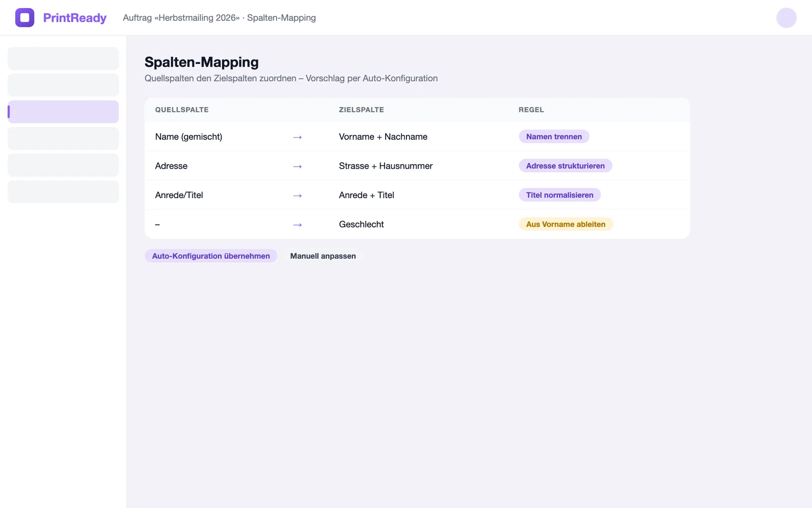This screenshot has width=812, height=508.
Task: Select the Namen trennen rule badge
Action: pos(554,137)
